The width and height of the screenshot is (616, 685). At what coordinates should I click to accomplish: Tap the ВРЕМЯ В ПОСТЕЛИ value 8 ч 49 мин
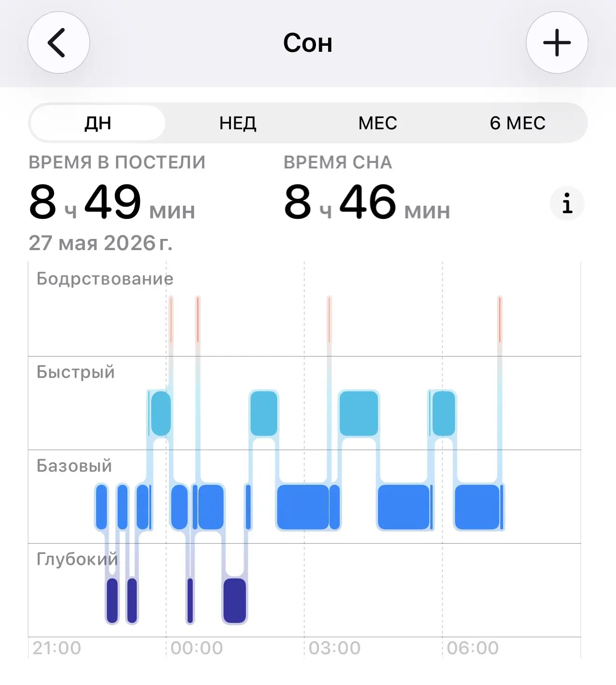(112, 203)
